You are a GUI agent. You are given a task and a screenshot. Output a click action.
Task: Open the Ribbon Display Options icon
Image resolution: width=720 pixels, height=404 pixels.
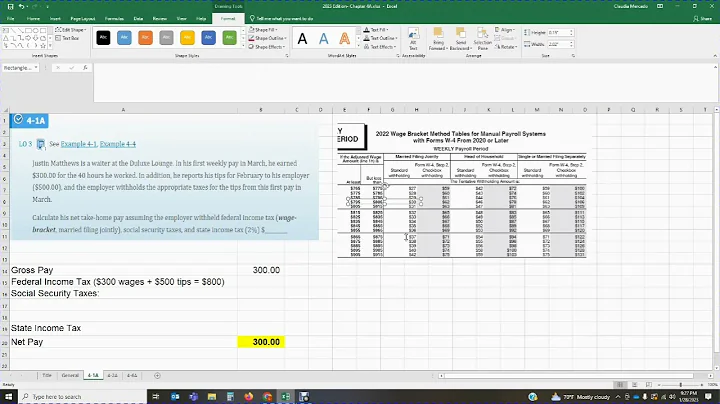[x=660, y=6]
